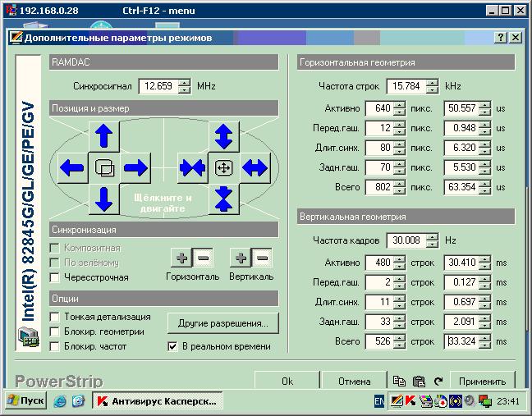Toggle horizontal sync polarity to plus
This screenshot has width=532, height=416.
[x=181, y=258]
